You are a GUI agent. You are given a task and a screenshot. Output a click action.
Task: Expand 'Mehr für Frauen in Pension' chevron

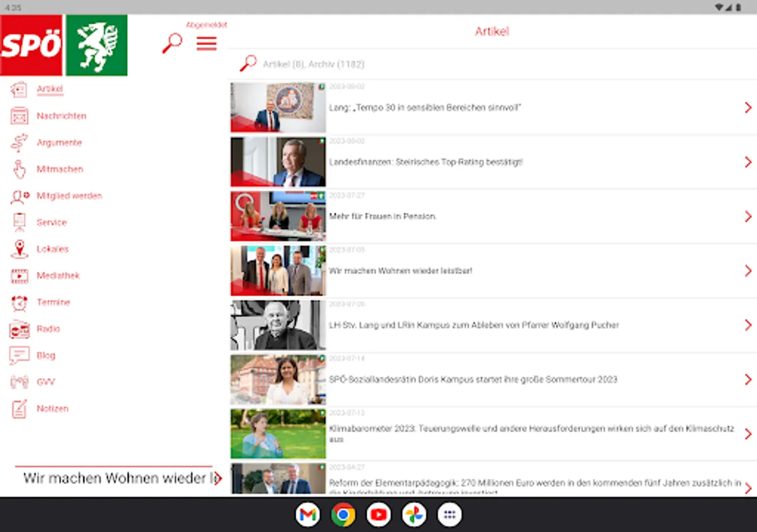(x=748, y=216)
